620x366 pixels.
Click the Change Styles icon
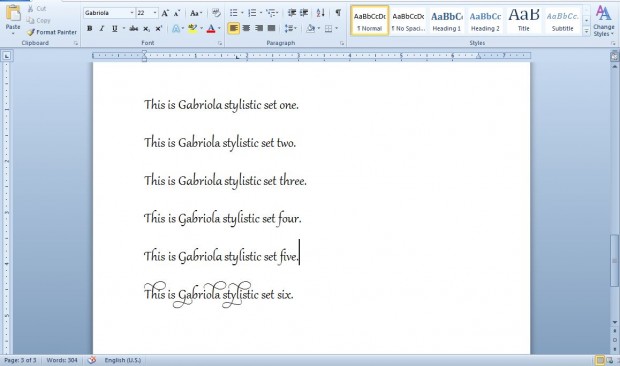pyautogui.click(x=603, y=21)
